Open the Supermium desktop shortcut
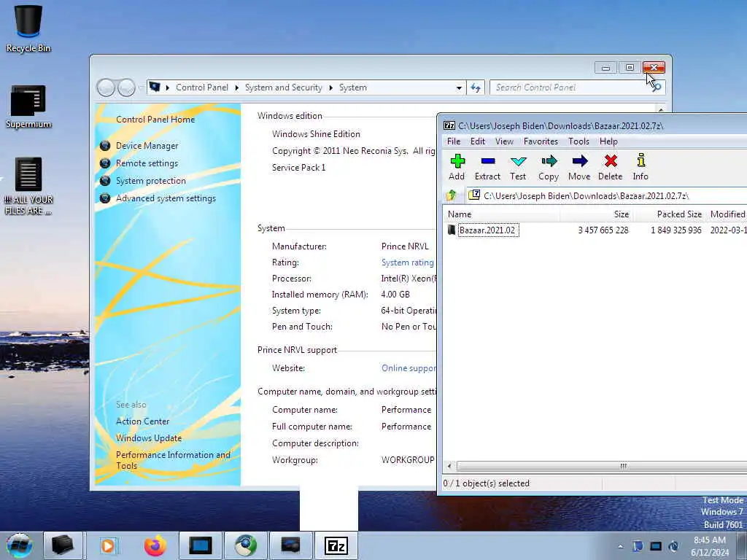Image resolution: width=747 pixels, height=560 pixels. point(28,106)
